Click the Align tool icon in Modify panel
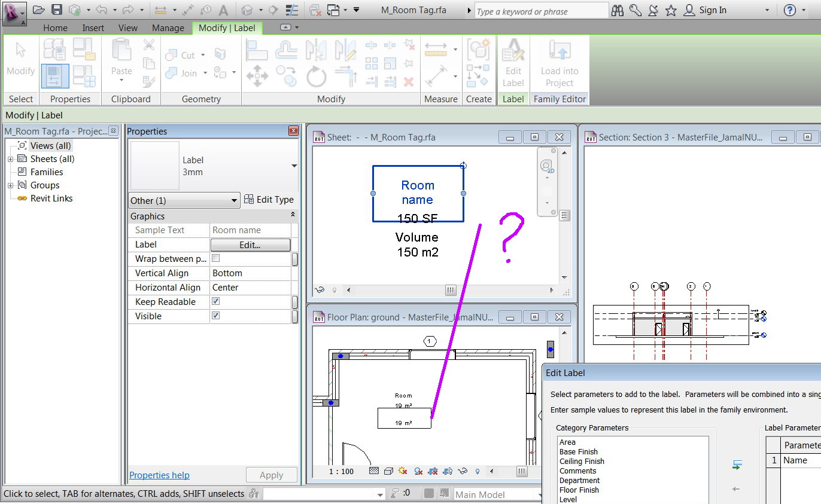 click(257, 50)
